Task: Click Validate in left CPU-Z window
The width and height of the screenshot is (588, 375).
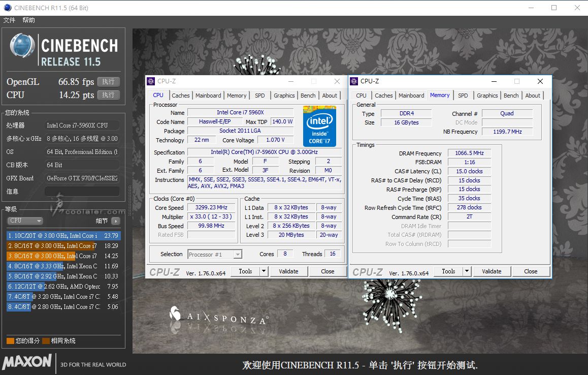Action: 288,271
